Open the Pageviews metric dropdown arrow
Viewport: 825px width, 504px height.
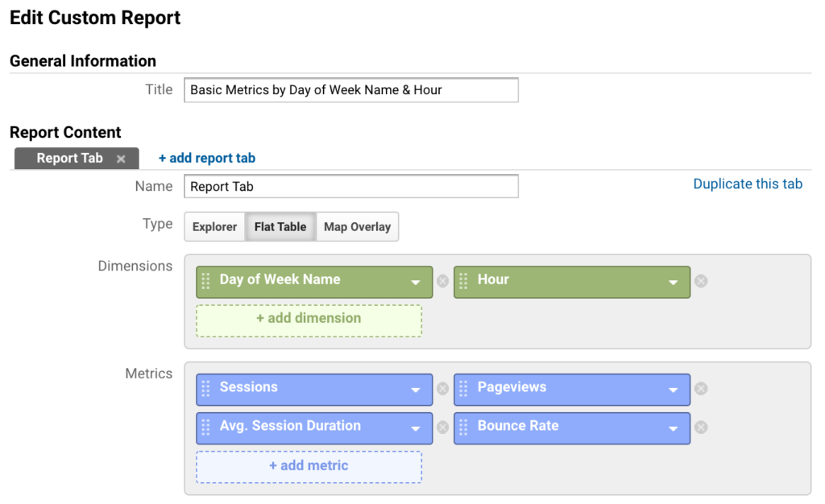[674, 390]
